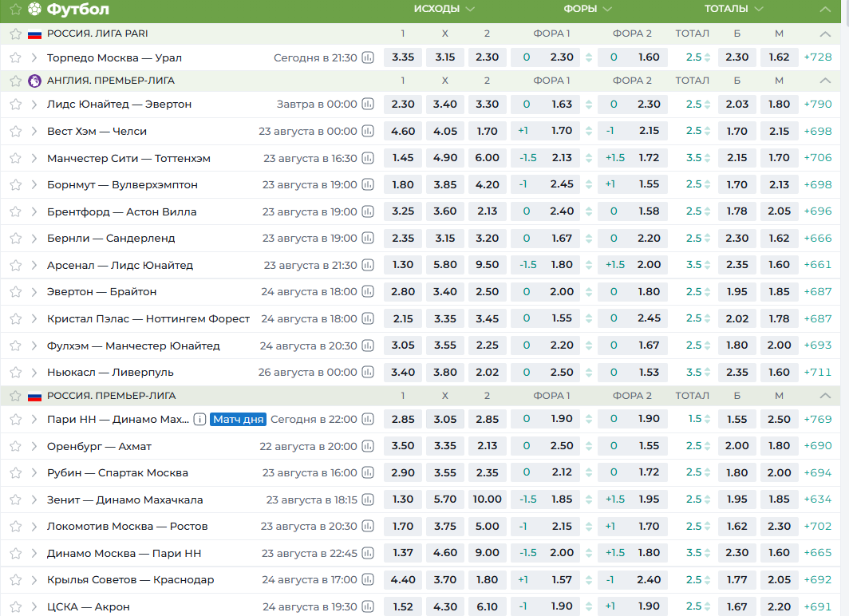
Task: Open statistics icon for Рубин — Спартак Москва
Action: (368, 473)
